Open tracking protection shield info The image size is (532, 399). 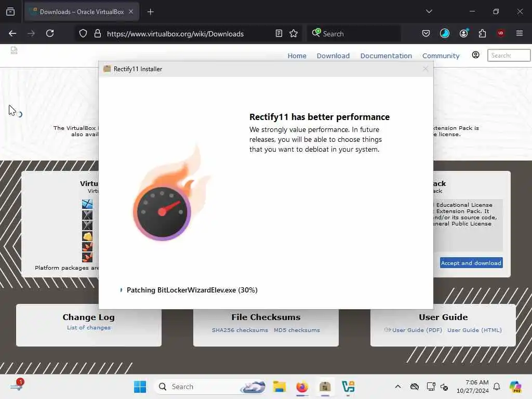83,34
